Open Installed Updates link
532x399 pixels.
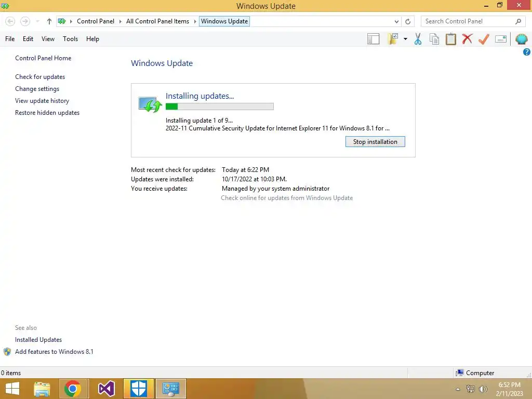tap(38, 340)
